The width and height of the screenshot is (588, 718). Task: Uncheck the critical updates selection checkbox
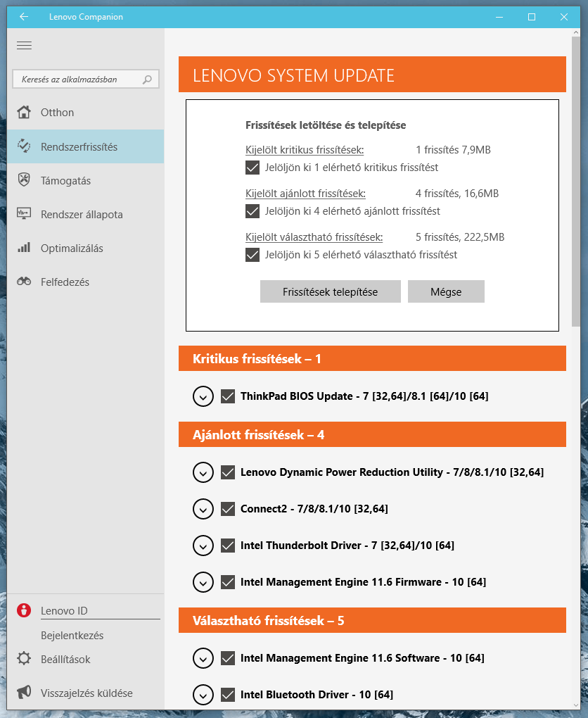point(253,168)
